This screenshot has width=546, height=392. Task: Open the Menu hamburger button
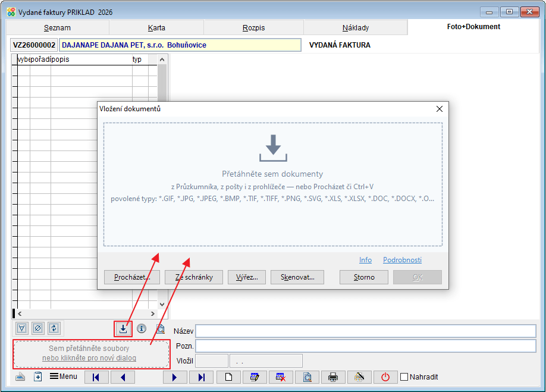click(64, 377)
